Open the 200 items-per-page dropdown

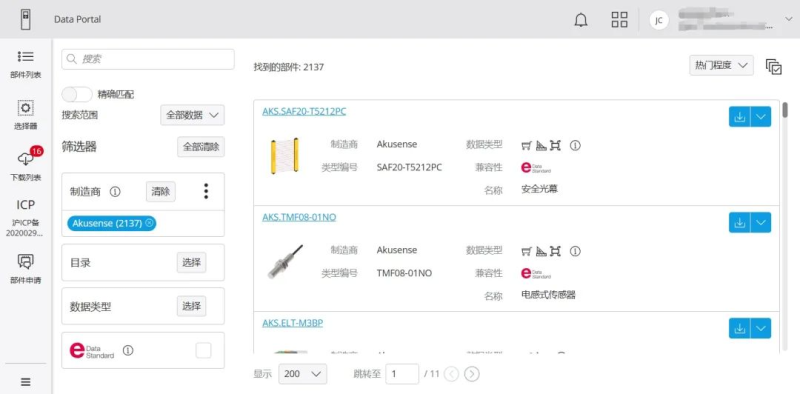tap(303, 374)
